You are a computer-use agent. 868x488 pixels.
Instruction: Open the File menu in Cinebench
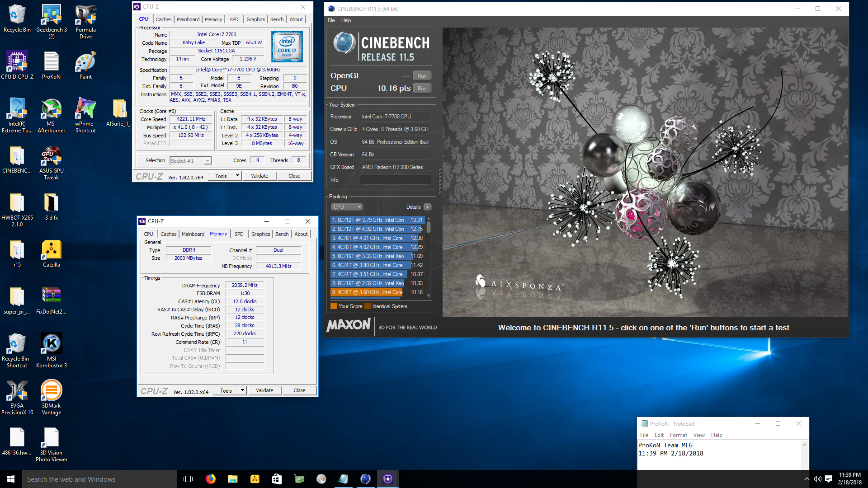(x=331, y=20)
